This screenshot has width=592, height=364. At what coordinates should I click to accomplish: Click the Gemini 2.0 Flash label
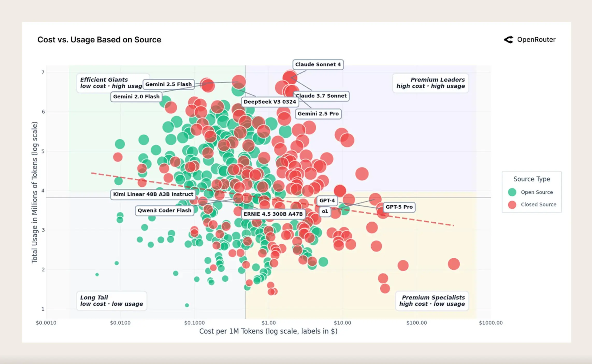pyautogui.click(x=136, y=97)
